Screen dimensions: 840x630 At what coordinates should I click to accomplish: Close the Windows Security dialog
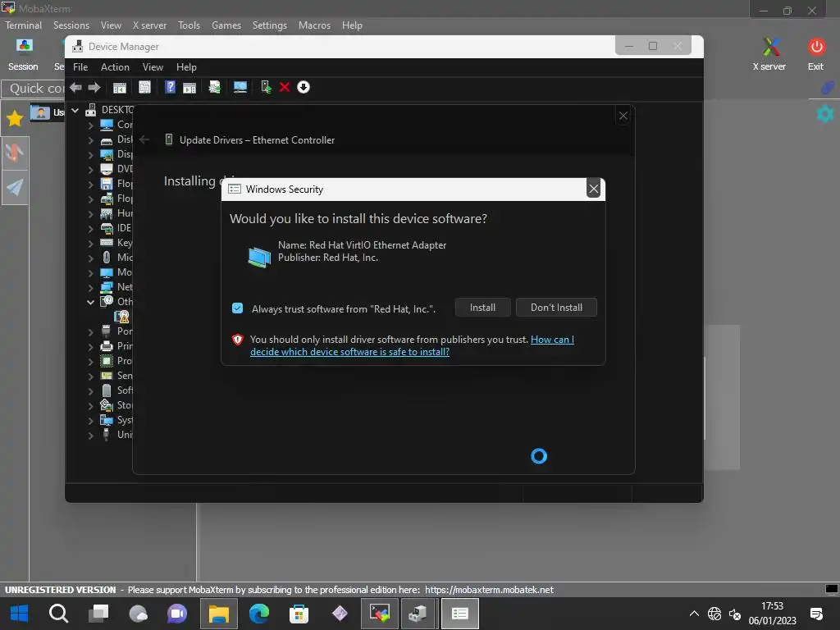click(594, 189)
